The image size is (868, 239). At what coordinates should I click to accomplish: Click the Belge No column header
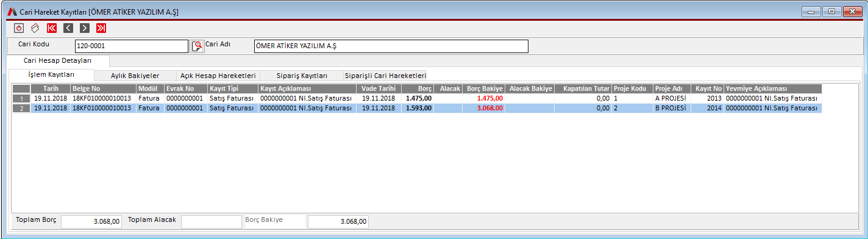[103, 88]
